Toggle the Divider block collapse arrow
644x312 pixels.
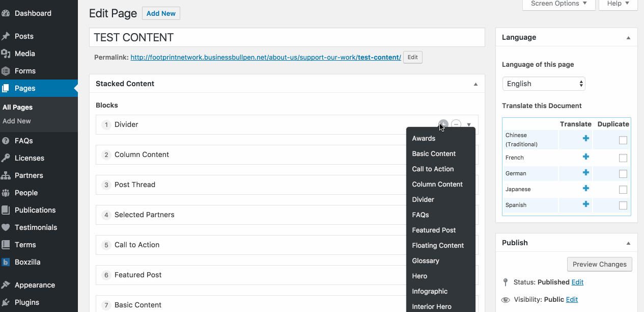click(x=469, y=124)
